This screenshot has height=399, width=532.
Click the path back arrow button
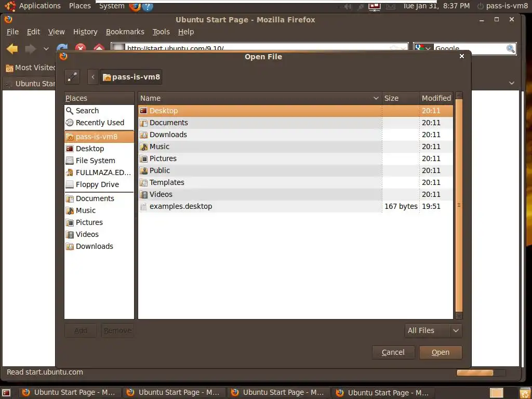(x=93, y=77)
